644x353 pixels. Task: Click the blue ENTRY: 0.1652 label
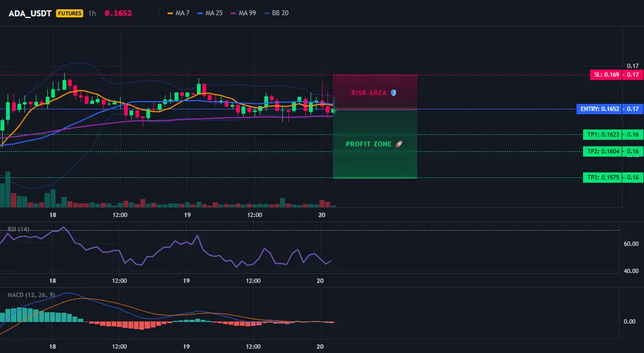click(x=599, y=109)
